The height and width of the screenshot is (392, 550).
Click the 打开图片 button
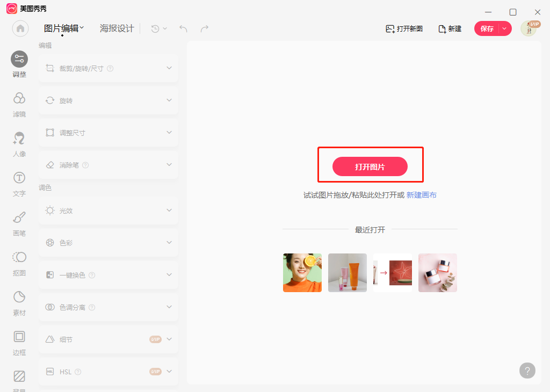[x=370, y=166]
